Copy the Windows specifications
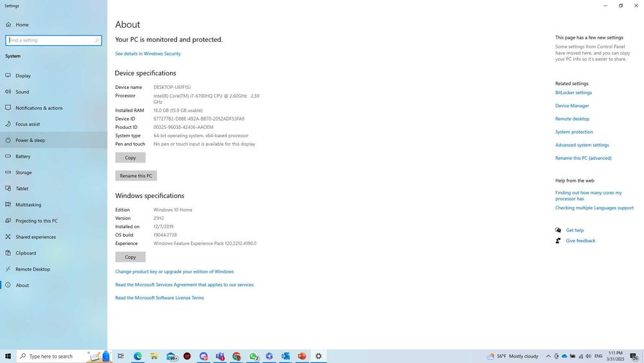The width and height of the screenshot is (644, 363). (130, 257)
